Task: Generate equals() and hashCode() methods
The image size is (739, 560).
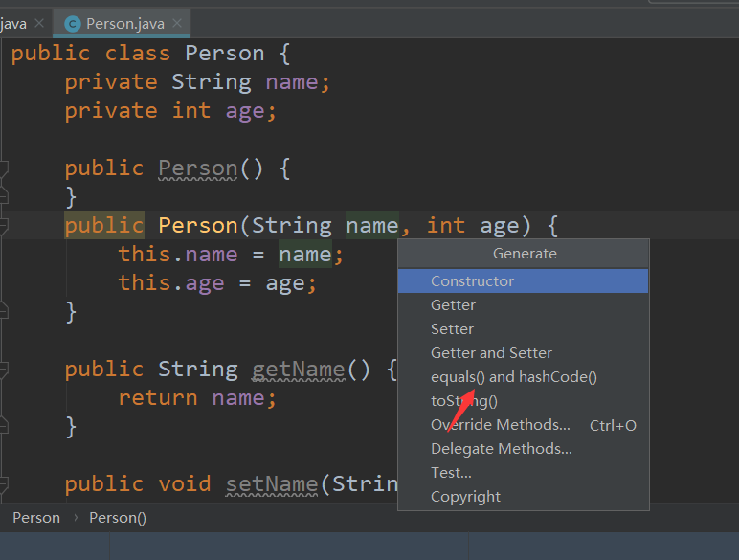Action: 513,376
